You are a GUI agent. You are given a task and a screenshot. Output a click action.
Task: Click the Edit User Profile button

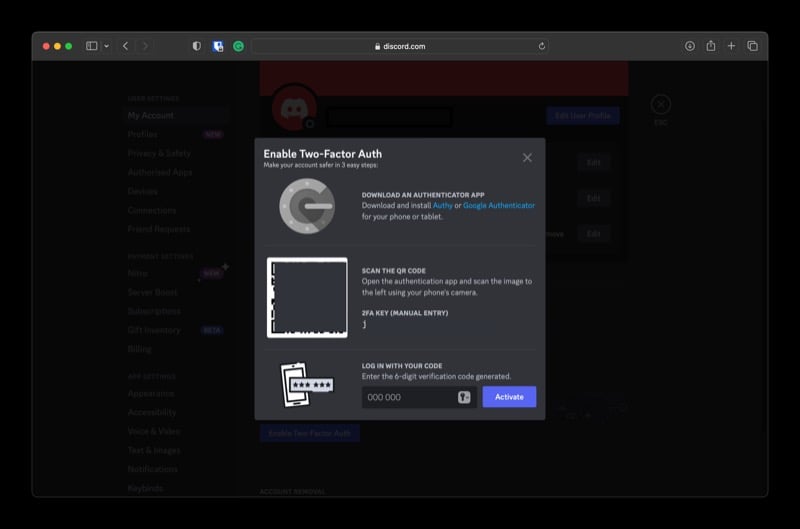[x=583, y=116]
